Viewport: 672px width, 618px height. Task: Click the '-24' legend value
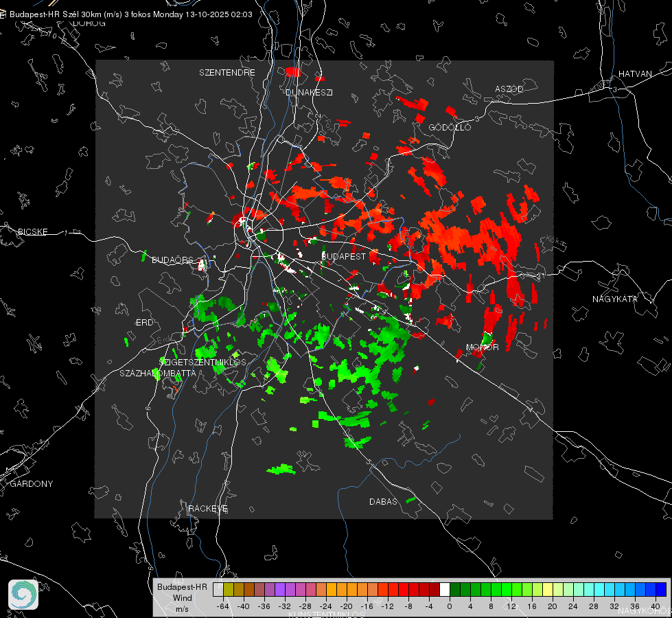(x=326, y=606)
